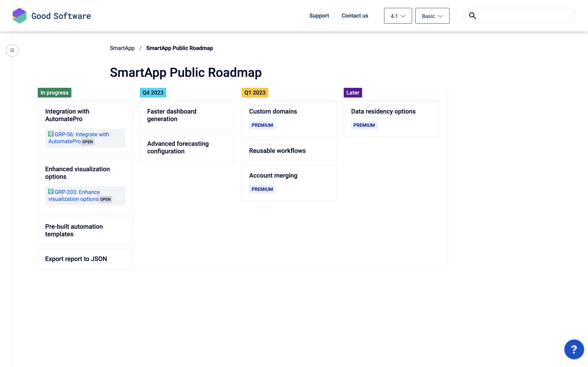
Task: Click into the search input field
Action: point(525,16)
